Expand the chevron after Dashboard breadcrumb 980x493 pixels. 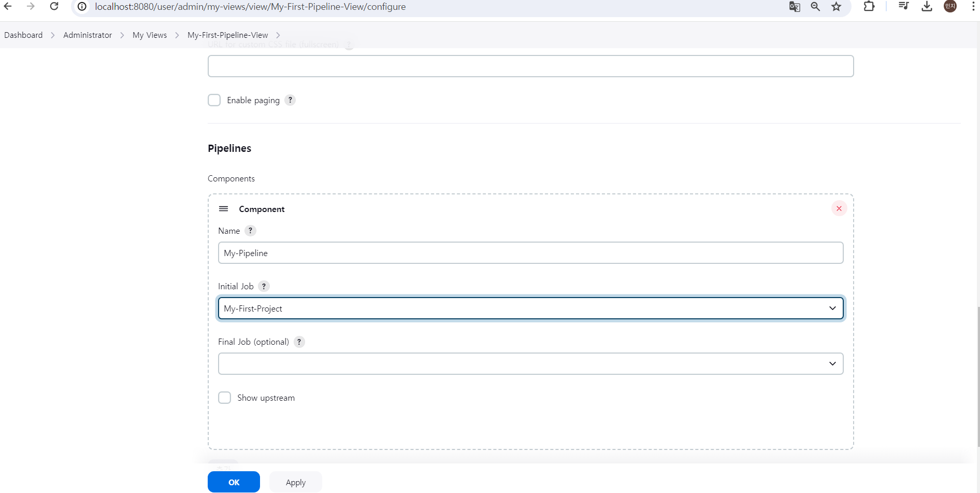point(53,35)
